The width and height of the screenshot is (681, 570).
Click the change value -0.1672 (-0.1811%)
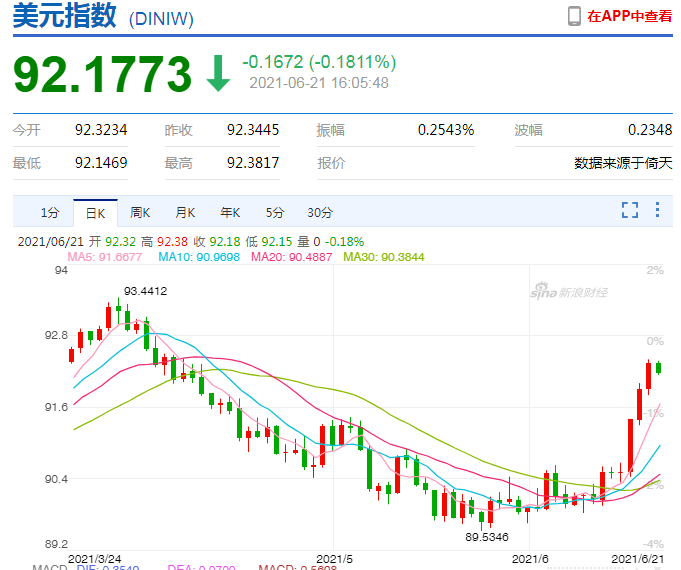[x=319, y=62]
